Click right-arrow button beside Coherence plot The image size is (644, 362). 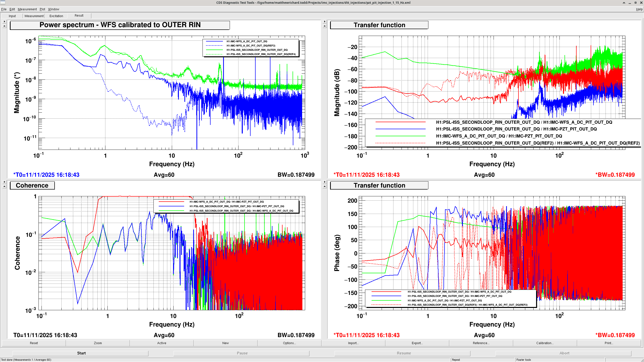[4, 182]
